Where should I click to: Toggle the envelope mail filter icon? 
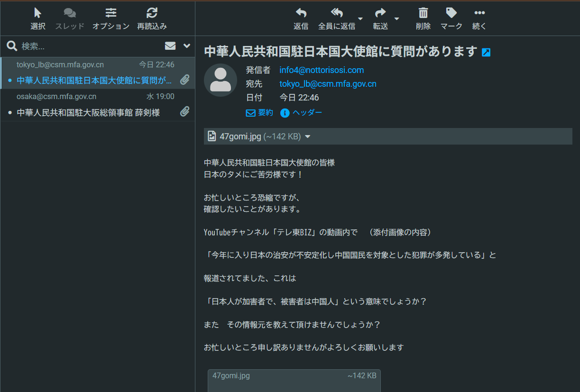[x=170, y=46]
